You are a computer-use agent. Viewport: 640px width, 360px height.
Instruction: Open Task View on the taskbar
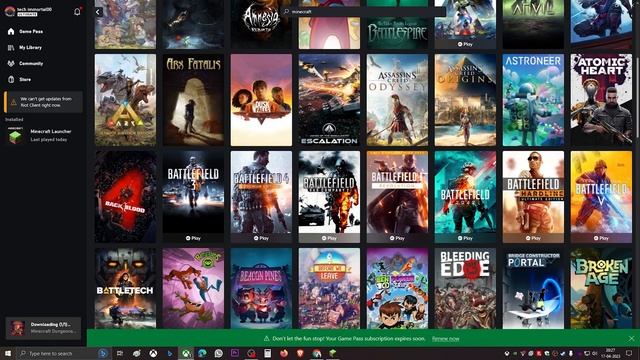tap(120, 353)
